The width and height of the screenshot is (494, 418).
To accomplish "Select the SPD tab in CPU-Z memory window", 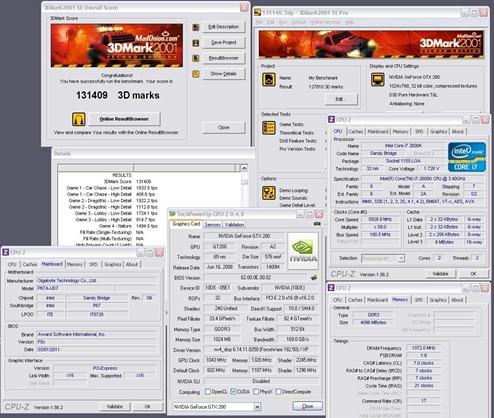I will coord(419,300).
